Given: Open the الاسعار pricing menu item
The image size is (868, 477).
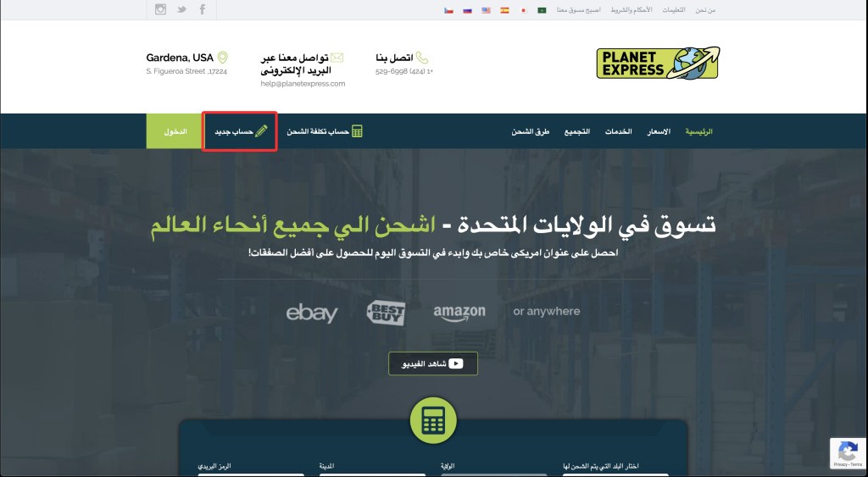Looking at the screenshot, I should pyautogui.click(x=659, y=131).
